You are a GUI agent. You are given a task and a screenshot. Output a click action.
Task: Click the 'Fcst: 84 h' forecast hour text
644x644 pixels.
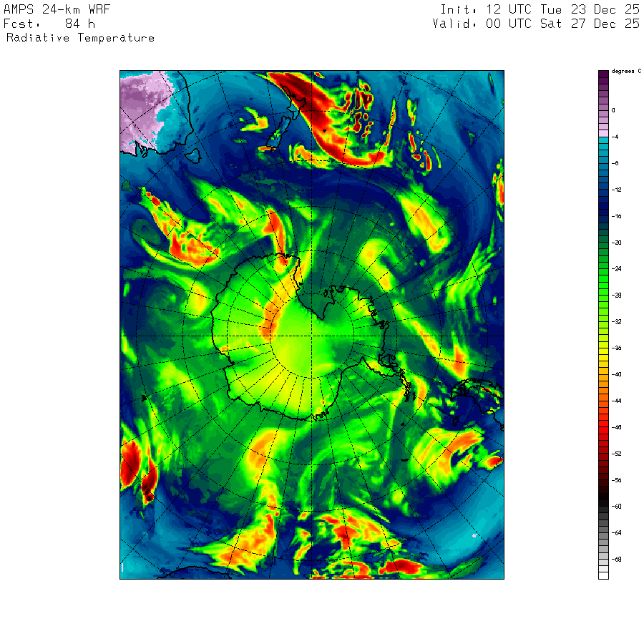[x=49, y=24]
